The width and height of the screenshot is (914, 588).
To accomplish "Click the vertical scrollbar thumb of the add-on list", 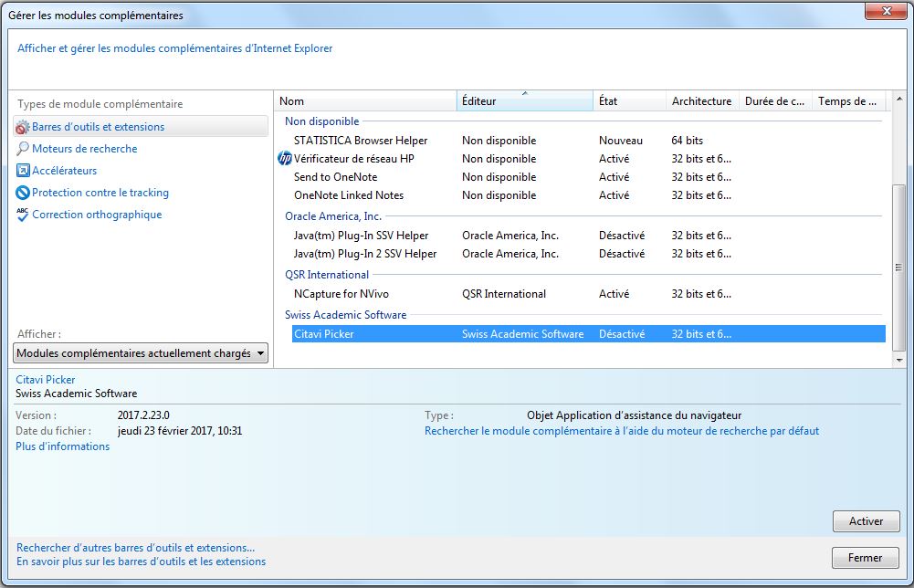I will pyautogui.click(x=898, y=268).
